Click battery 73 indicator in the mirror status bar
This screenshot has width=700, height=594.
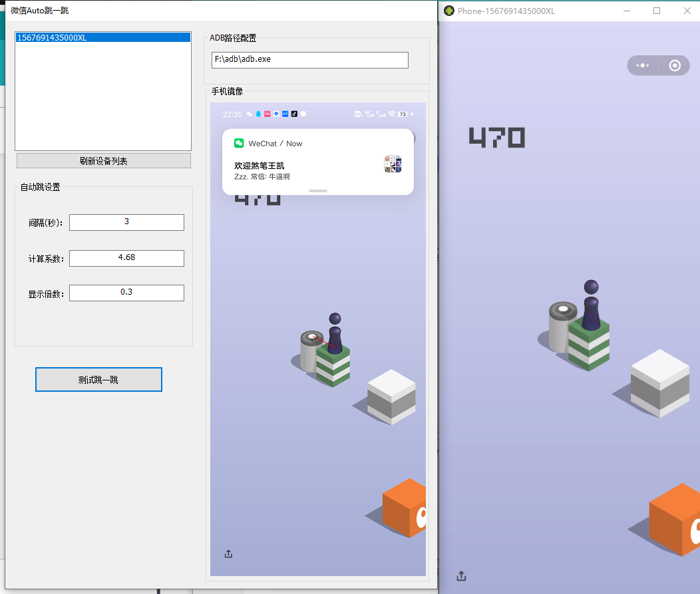(x=403, y=114)
